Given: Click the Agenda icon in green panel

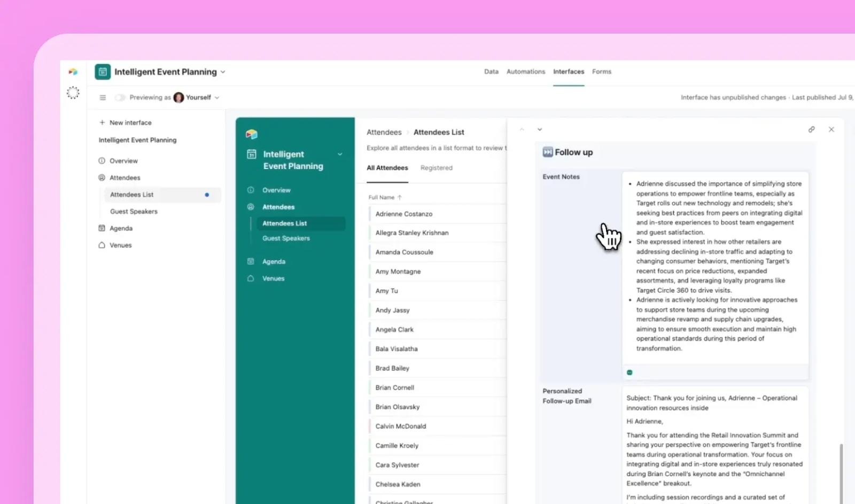Looking at the screenshot, I should [251, 261].
